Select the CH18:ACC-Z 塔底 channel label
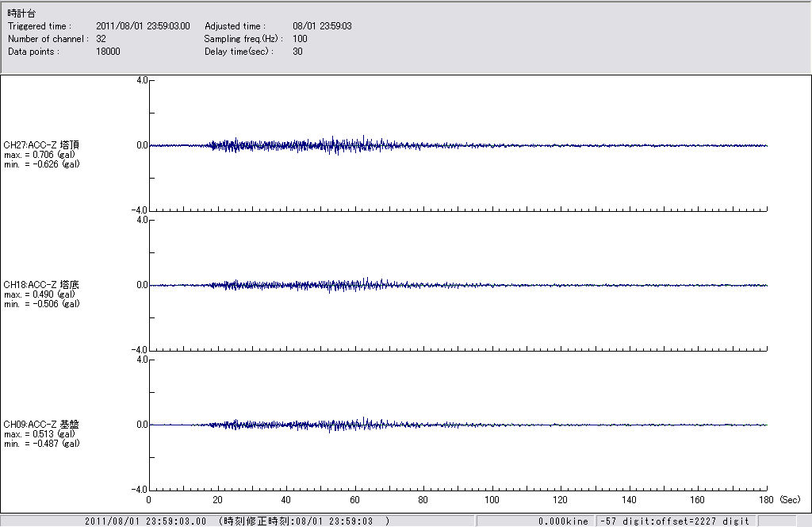The image size is (812, 527). click(x=41, y=285)
